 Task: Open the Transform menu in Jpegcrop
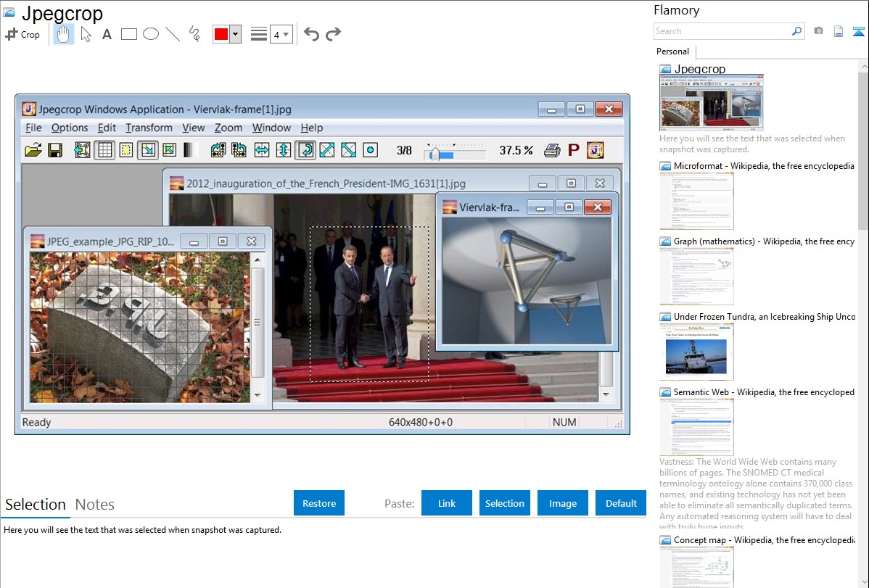tap(149, 128)
